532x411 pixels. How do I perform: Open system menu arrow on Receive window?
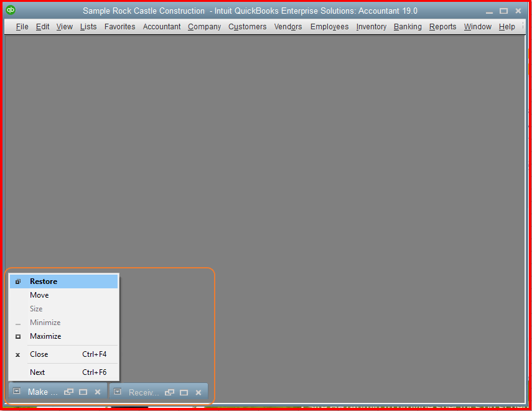click(x=117, y=392)
